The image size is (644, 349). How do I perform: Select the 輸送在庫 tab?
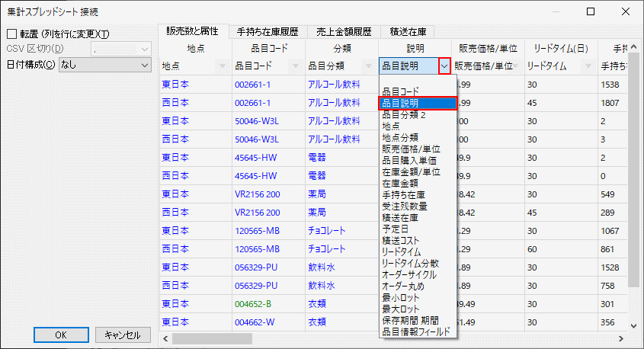[x=407, y=32]
